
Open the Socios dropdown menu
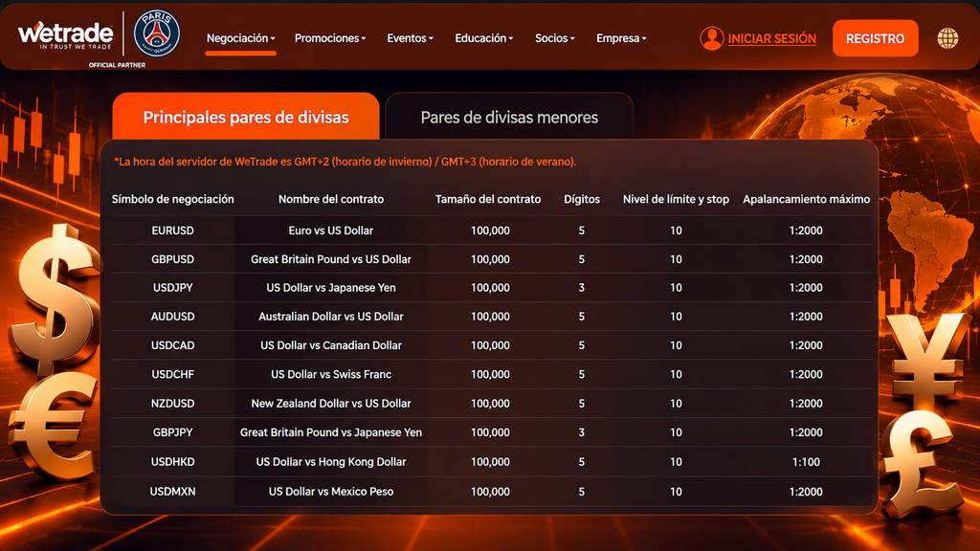pos(554,38)
